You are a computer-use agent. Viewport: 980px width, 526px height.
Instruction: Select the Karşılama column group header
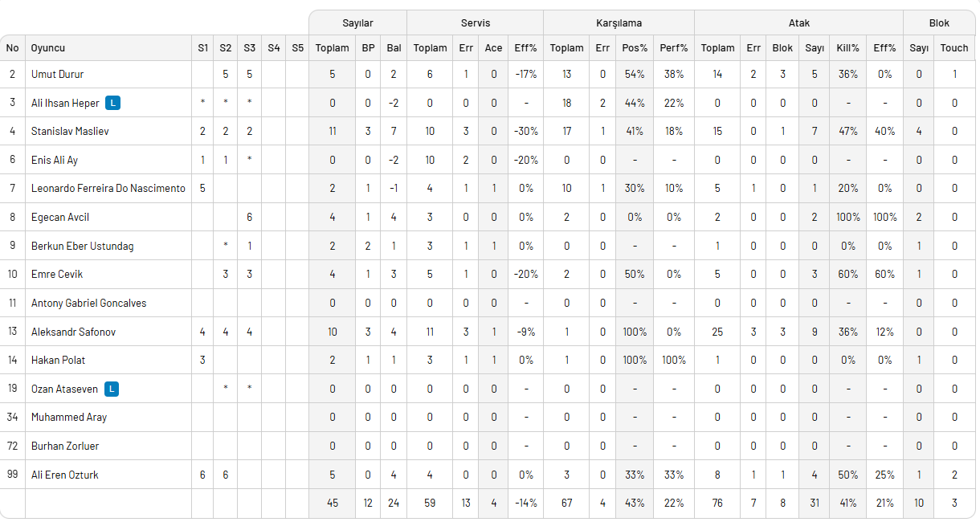point(619,23)
